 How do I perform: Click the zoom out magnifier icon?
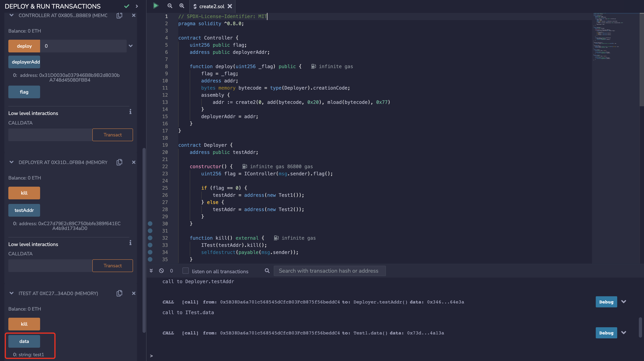(170, 6)
